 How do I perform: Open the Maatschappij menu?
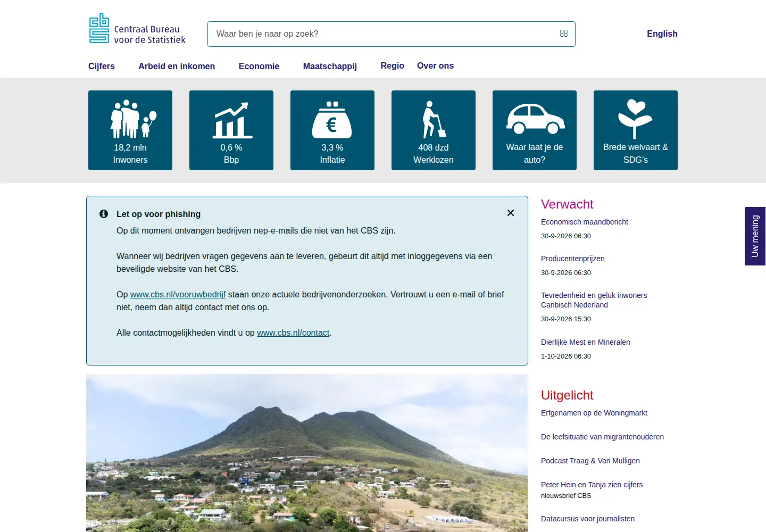tap(330, 66)
